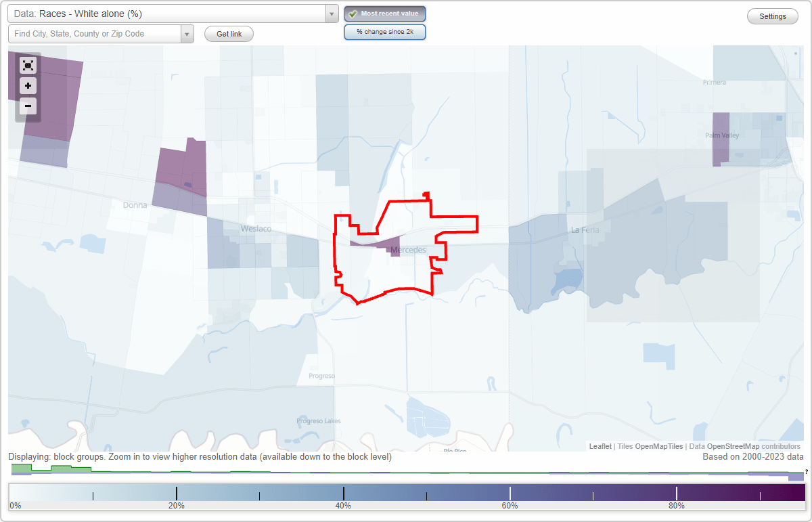
Task: Open the Races - White alone data dropdown
Action: tap(169, 14)
